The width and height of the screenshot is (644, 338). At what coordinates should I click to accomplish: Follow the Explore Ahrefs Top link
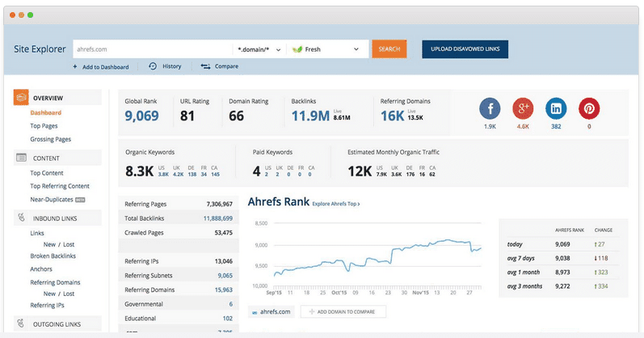[336, 204]
